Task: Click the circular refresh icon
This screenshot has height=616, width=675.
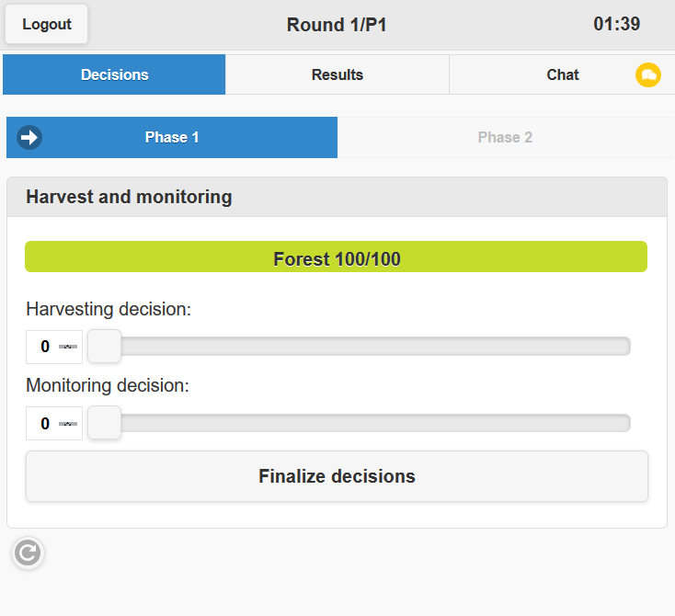Action: pyautogui.click(x=29, y=553)
